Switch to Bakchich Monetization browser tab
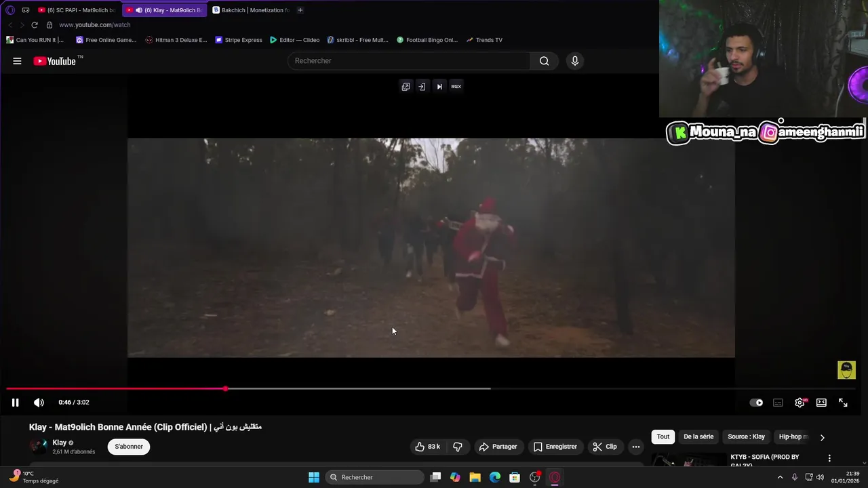 (x=250, y=10)
